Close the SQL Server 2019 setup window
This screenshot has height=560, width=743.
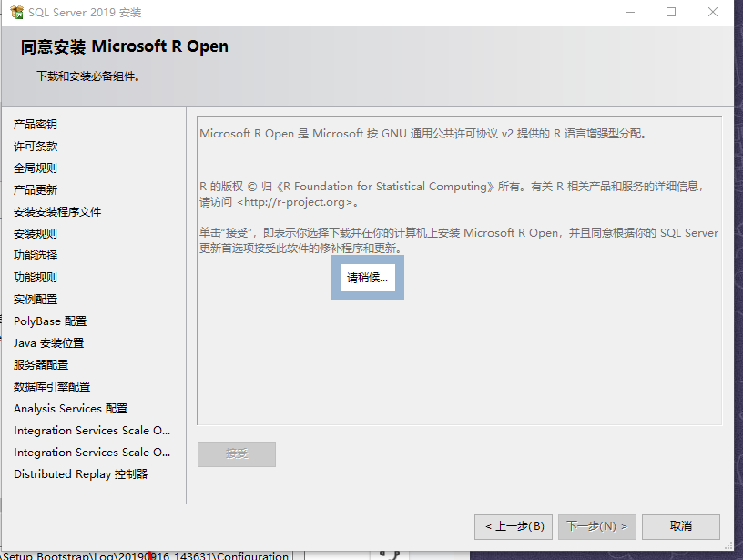click(x=713, y=13)
